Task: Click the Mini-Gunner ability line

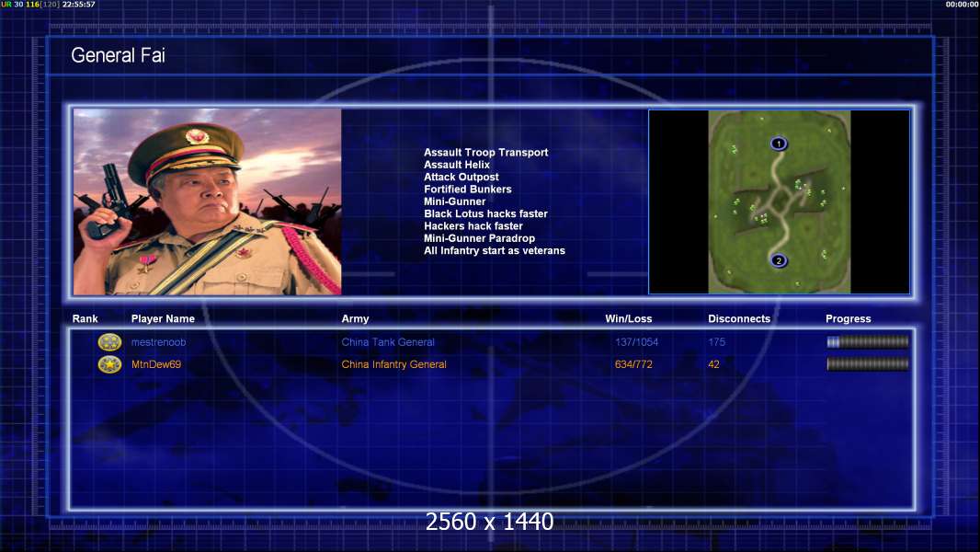Action: pos(454,201)
